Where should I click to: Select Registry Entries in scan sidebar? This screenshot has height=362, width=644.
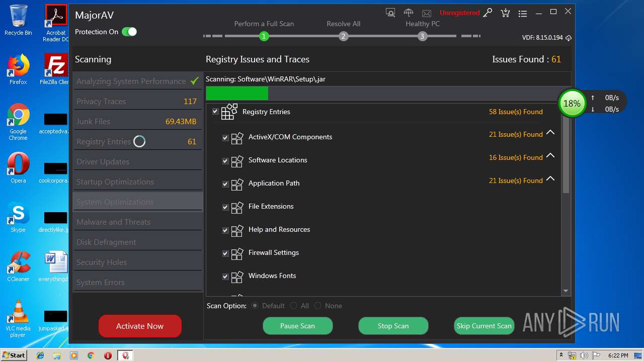point(137,141)
